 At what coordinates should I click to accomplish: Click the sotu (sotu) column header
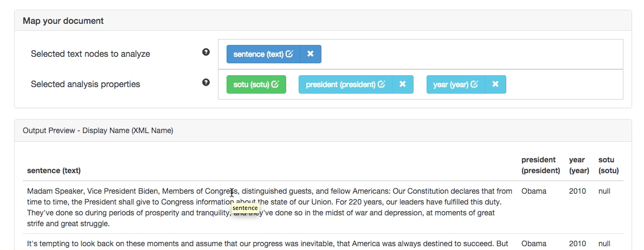click(x=608, y=165)
